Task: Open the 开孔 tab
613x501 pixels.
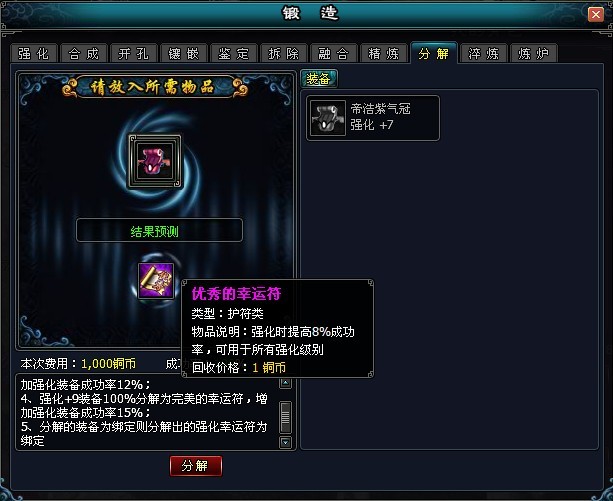Action: click(134, 53)
